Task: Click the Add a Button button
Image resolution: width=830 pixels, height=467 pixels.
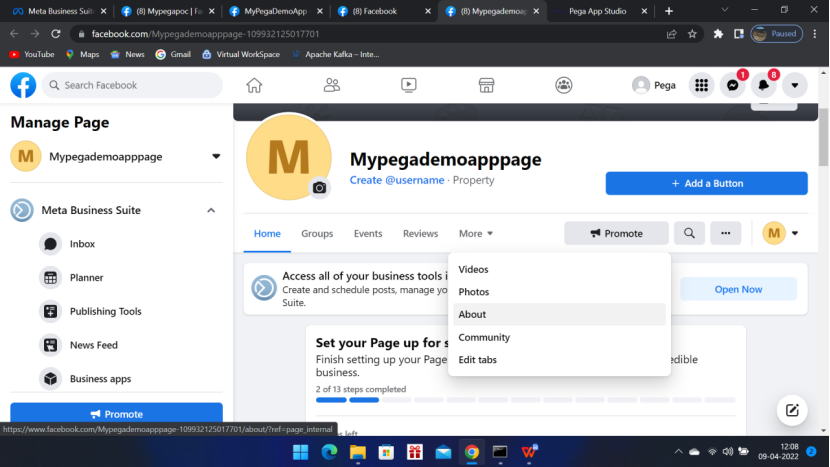Action: [707, 183]
